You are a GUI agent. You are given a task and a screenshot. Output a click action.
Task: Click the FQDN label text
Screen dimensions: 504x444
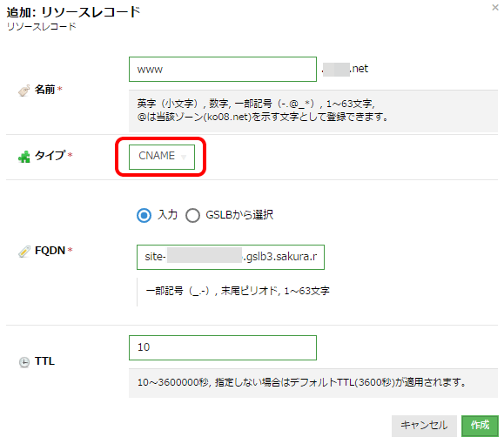coord(50,251)
